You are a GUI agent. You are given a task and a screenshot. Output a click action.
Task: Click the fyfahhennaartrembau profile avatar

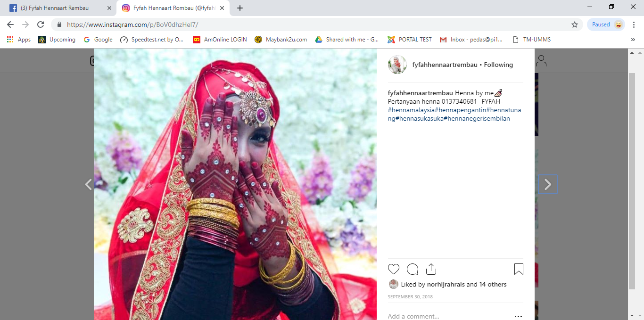[397, 65]
